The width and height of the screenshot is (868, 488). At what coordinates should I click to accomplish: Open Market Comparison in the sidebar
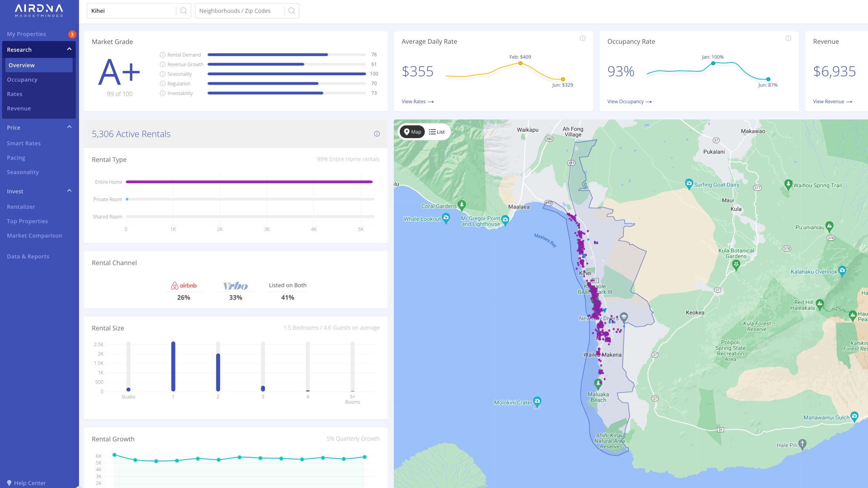click(35, 236)
